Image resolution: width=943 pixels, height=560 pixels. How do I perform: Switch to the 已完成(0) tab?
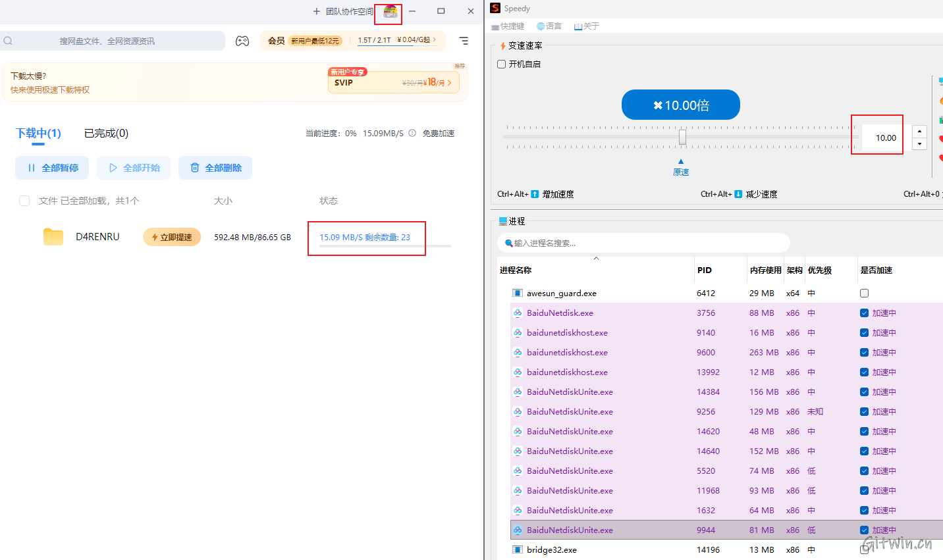tap(106, 134)
